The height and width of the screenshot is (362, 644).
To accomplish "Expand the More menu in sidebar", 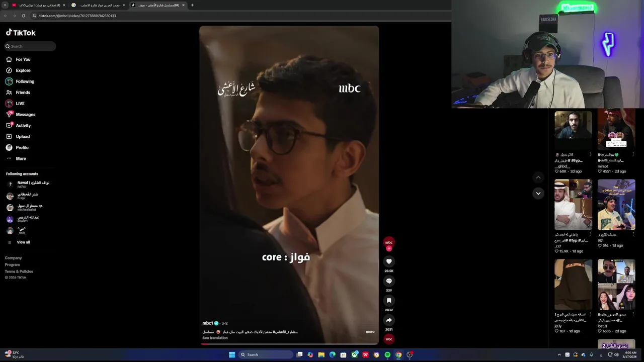I will pos(16,159).
